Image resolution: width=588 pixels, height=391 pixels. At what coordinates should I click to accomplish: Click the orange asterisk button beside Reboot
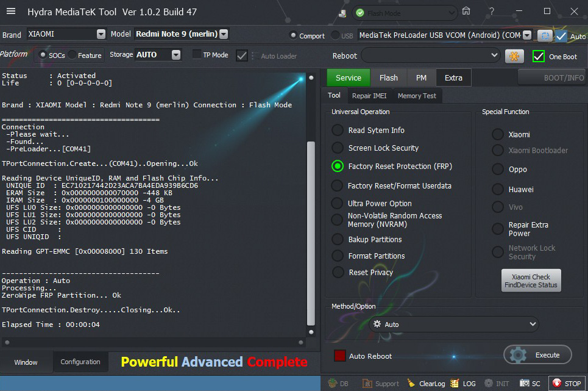pos(514,56)
